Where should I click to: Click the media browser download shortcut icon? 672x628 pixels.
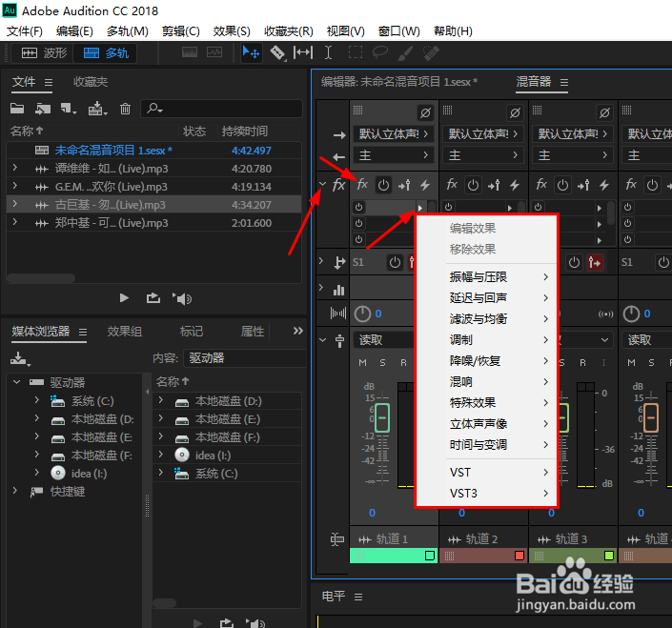point(20,359)
